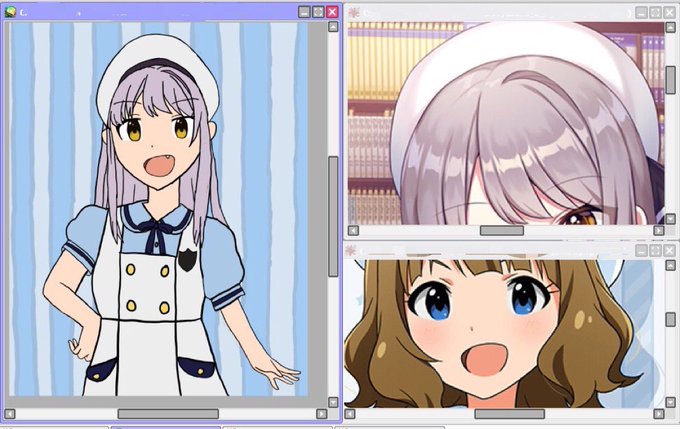Minimize the bottom-right reference window
This screenshot has height=429, width=680.
641,250
